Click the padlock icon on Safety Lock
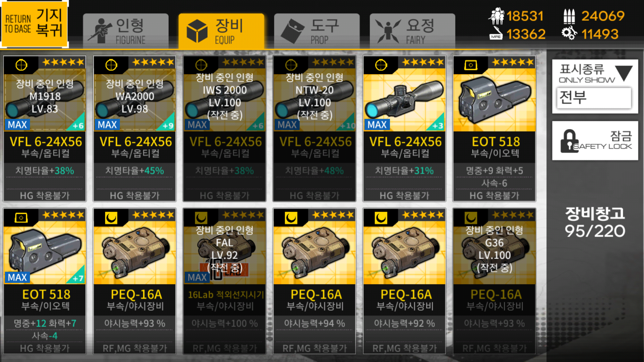Image resolution: width=644 pixels, height=362 pixels. click(569, 141)
